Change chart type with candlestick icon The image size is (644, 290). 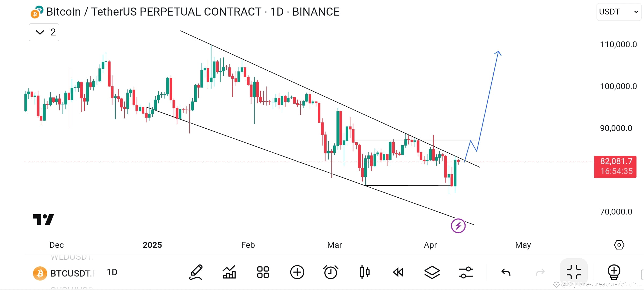click(x=365, y=272)
